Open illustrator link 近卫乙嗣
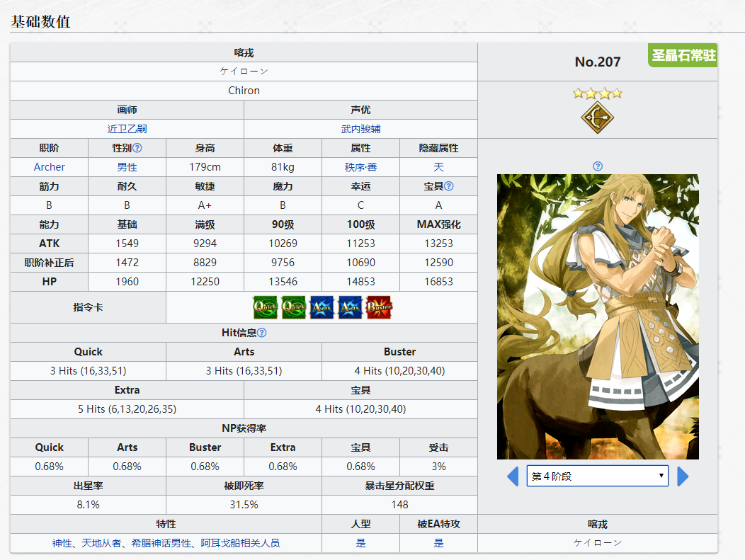The width and height of the screenshot is (745, 560). coord(127,129)
